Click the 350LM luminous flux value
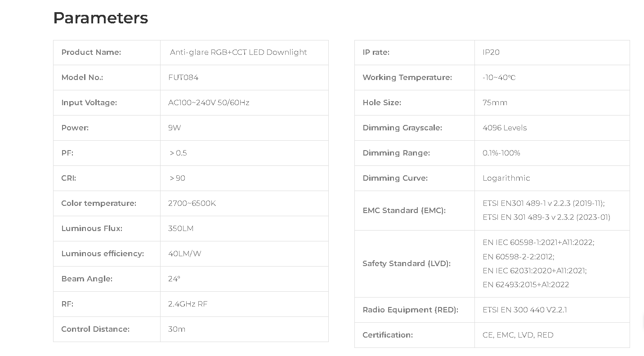Screen dimensions: 644x356 pyautogui.click(x=181, y=228)
